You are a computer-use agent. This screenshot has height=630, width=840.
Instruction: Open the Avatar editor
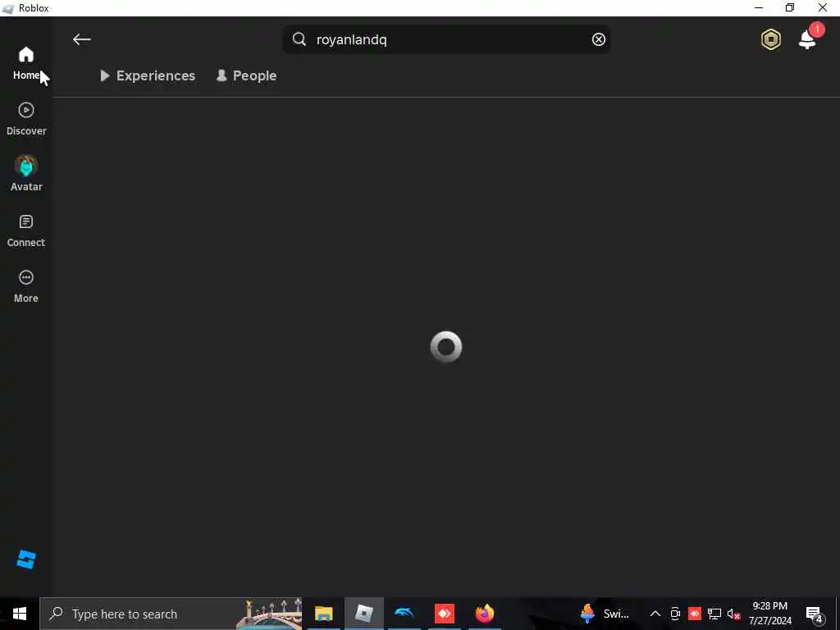pos(25,174)
